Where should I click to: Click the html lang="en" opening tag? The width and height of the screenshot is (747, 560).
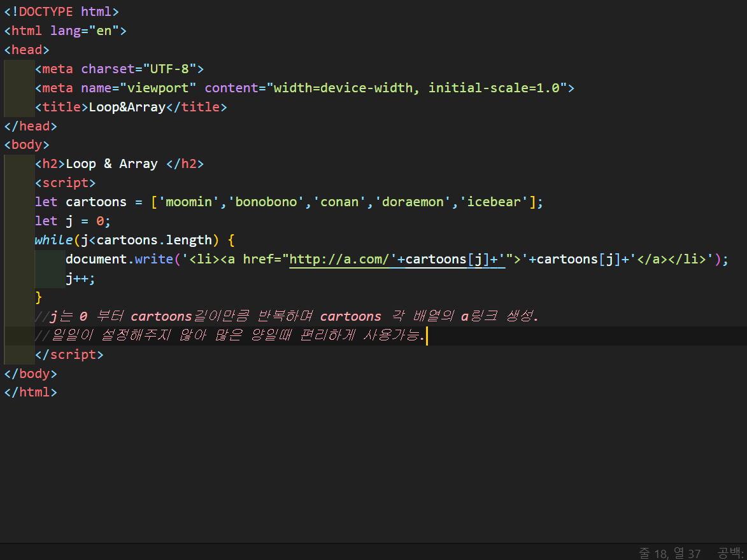click(65, 31)
